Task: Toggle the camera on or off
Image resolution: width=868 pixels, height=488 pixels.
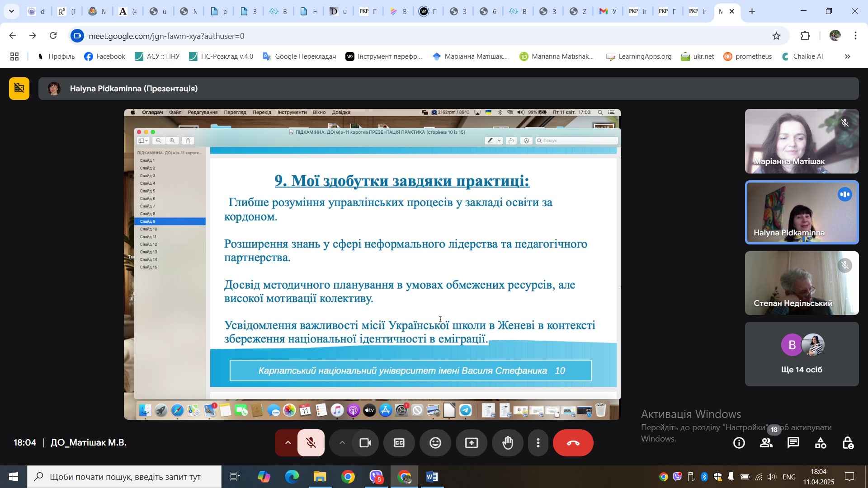Action: pyautogui.click(x=365, y=443)
